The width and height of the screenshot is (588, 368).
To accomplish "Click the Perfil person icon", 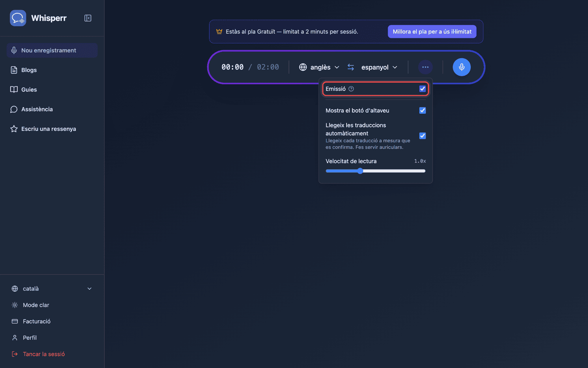I will [x=15, y=338].
